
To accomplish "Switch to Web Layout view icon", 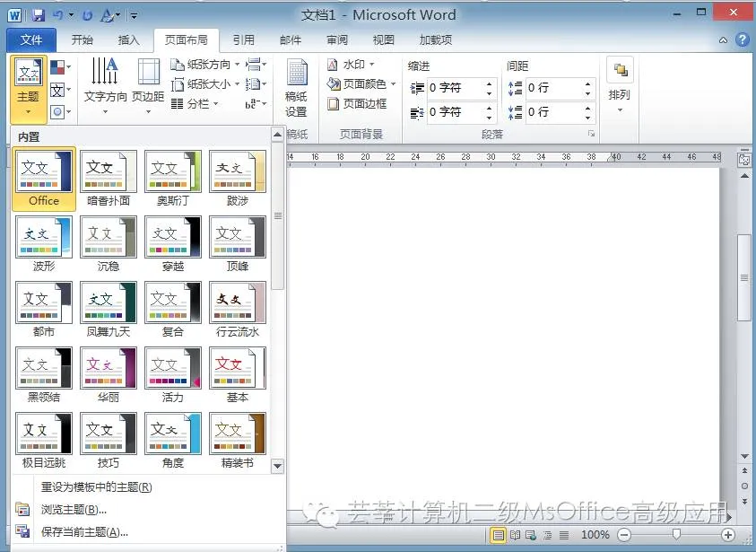I will tap(531, 535).
